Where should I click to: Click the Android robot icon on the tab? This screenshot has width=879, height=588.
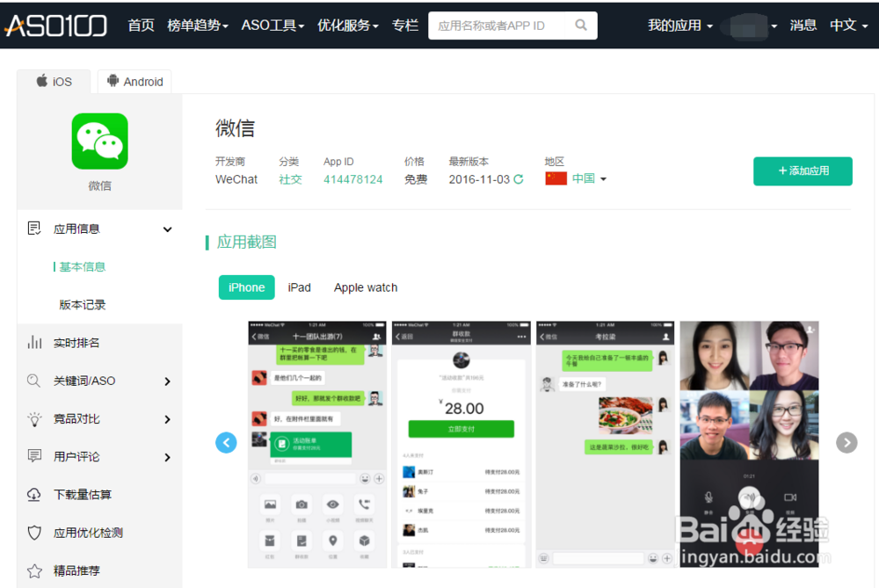point(113,81)
